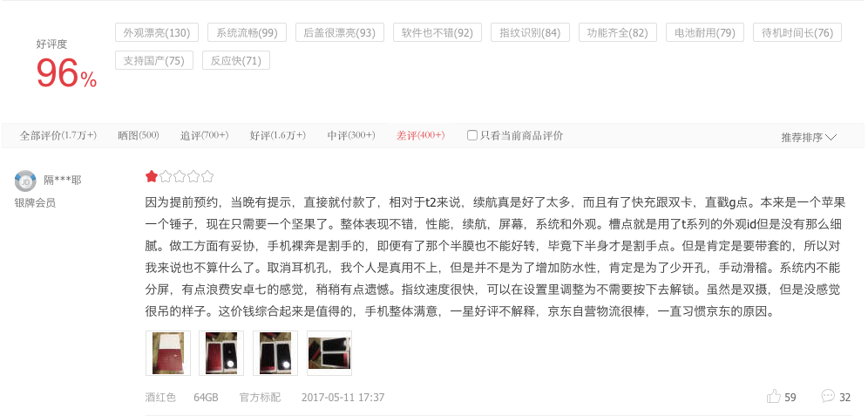Screen dimensions: 868x416
Task: Expand the 推荐排序 sort dropdown
Action: pyautogui.click(x=808, y=138)
